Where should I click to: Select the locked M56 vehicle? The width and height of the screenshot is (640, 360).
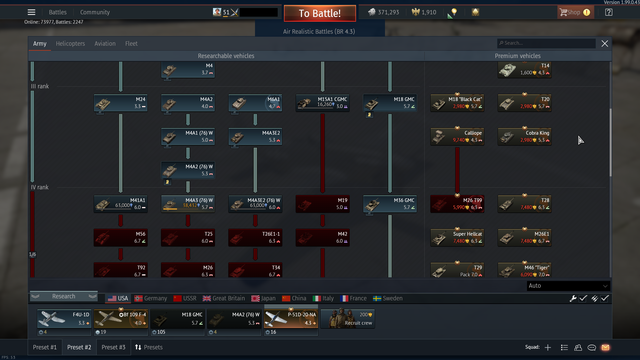click(x=120, y=238)
